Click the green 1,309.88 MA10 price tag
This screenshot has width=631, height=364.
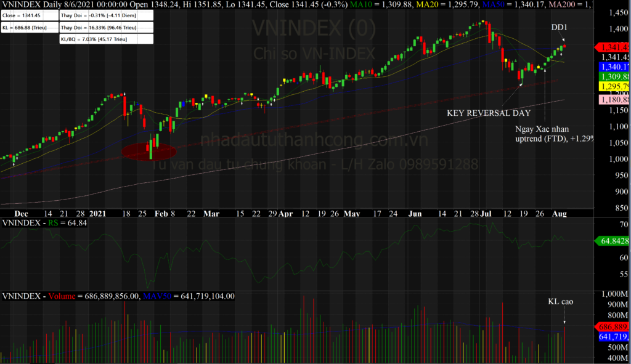point(613,76)
